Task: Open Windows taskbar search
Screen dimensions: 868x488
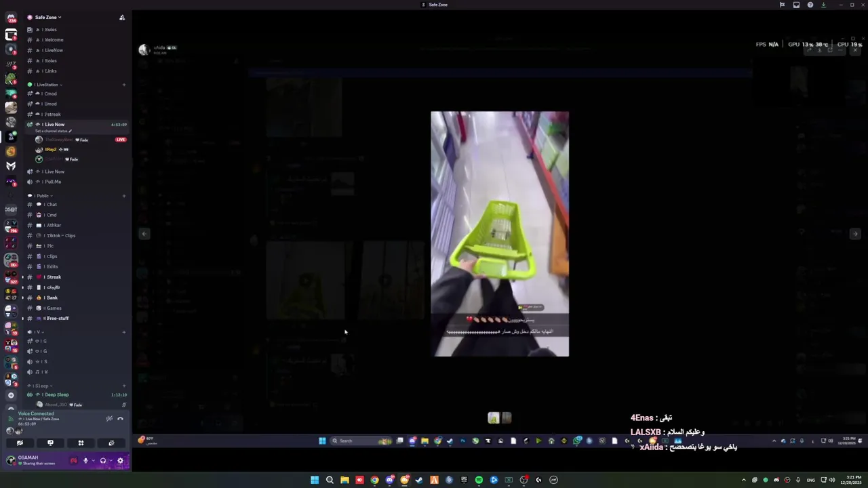Action: tap(330, 480)
